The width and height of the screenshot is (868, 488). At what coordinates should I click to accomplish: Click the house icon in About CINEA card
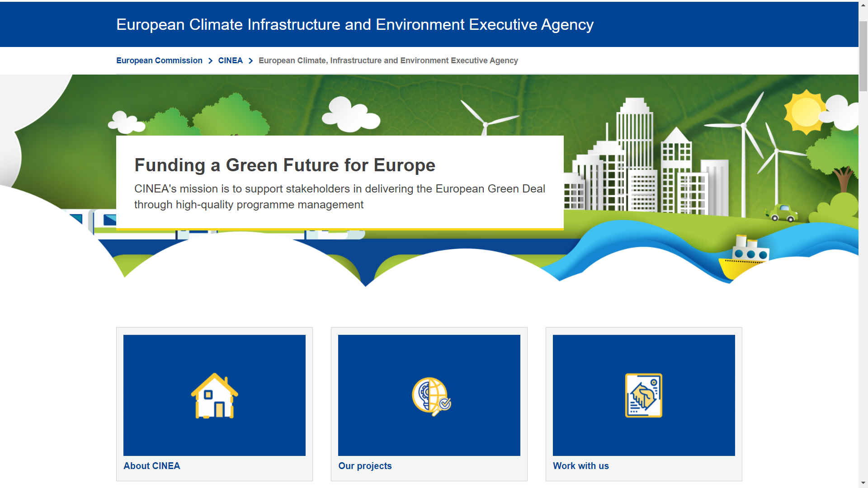214,395
